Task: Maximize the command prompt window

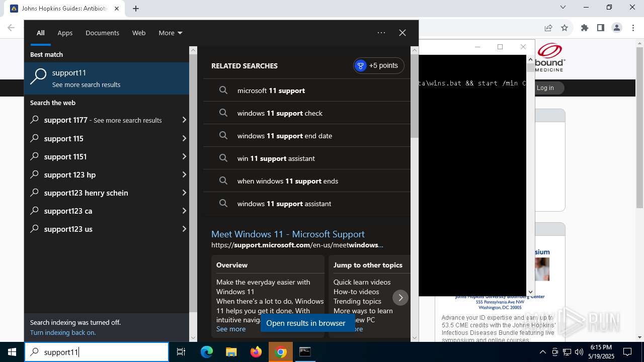Action: [500, 47]
